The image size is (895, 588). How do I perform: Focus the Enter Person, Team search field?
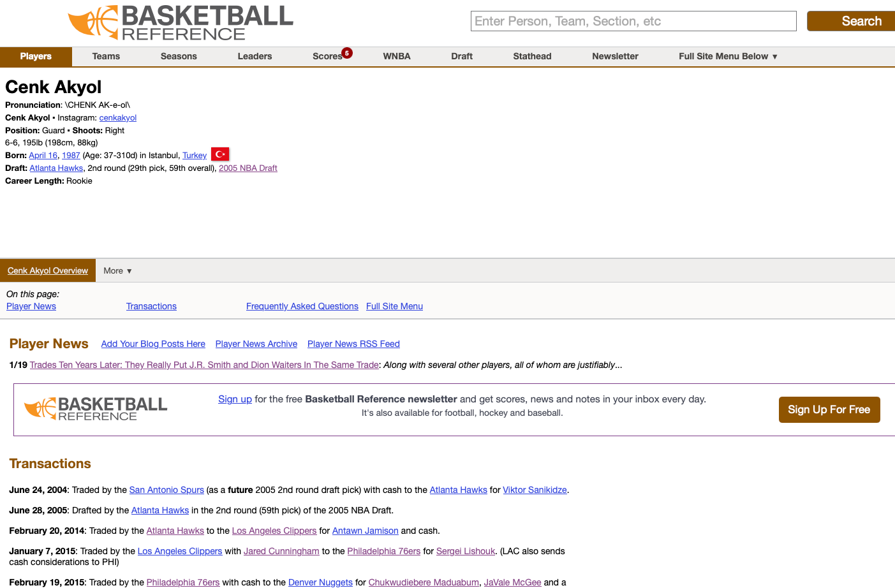coord(633,21)
